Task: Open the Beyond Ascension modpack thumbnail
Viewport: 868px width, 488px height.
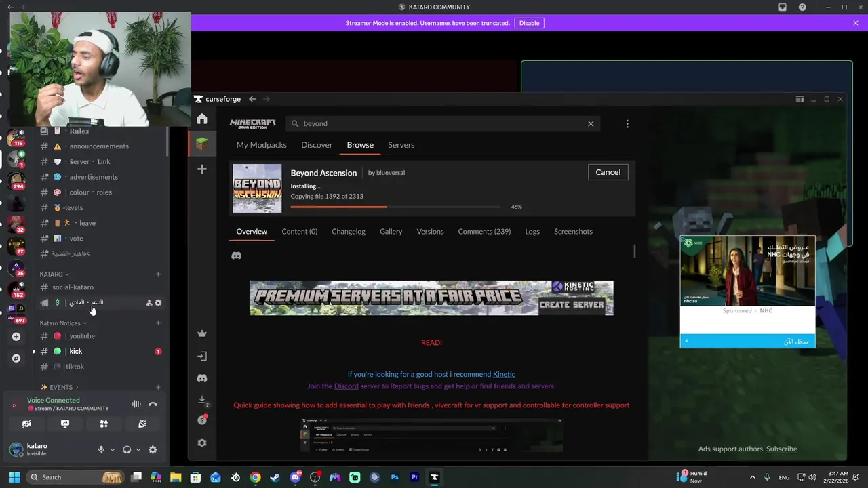Action: point(257,188)
